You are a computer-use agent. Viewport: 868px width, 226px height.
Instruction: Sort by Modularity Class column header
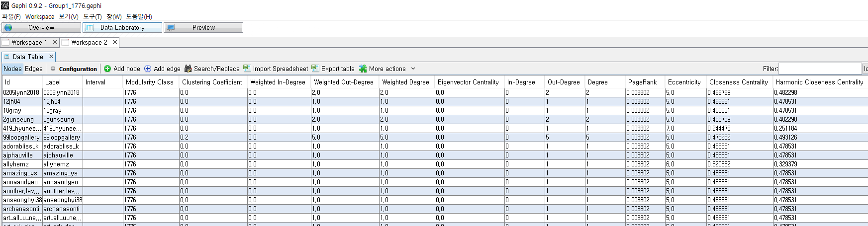[149, 82]
